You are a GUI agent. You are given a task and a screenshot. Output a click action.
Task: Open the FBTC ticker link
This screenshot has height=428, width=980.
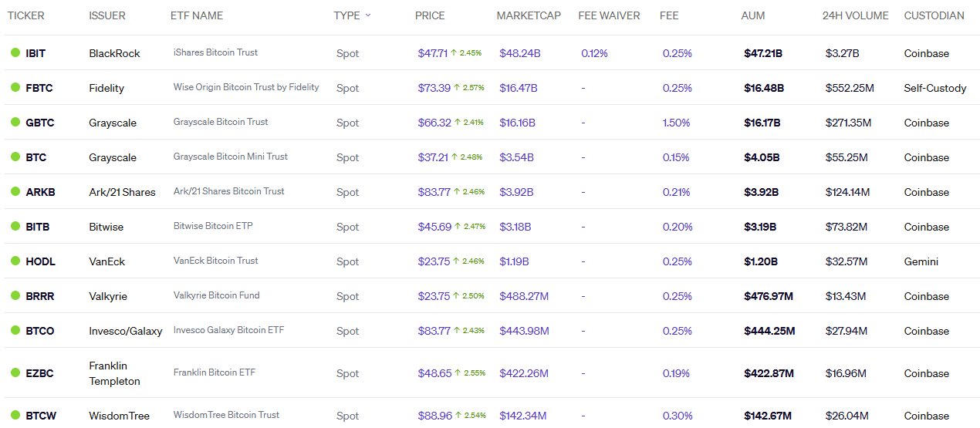pos(39,88)
